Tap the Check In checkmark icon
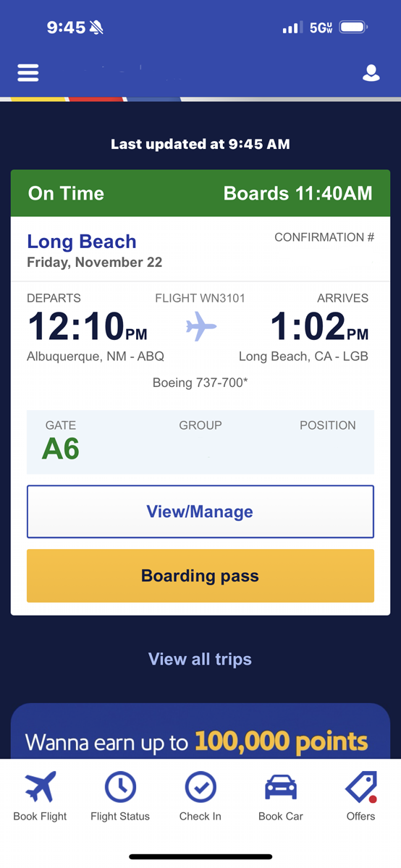This screenshot has width=401, height=868. point(200,787)
